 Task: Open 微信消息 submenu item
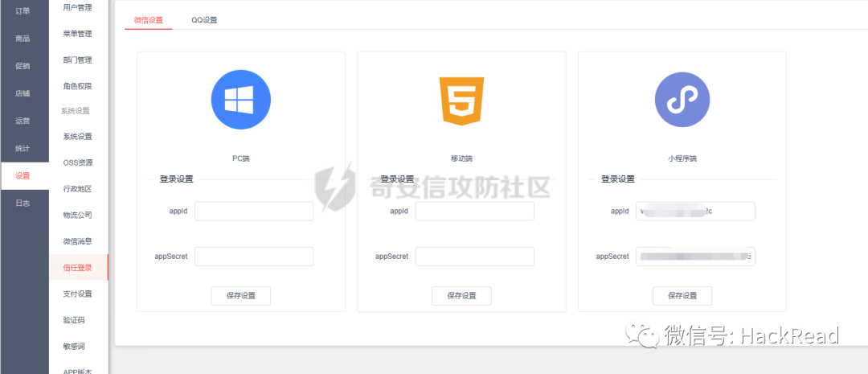coord(77,241)
